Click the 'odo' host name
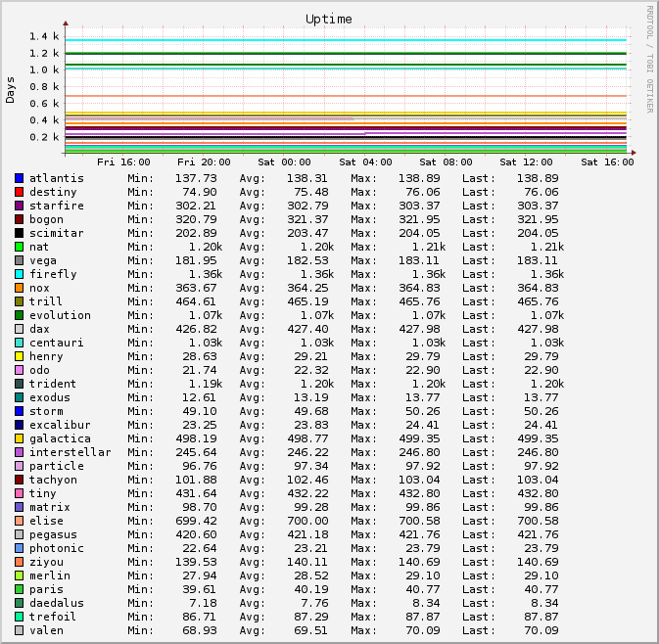 click(39, 370)
